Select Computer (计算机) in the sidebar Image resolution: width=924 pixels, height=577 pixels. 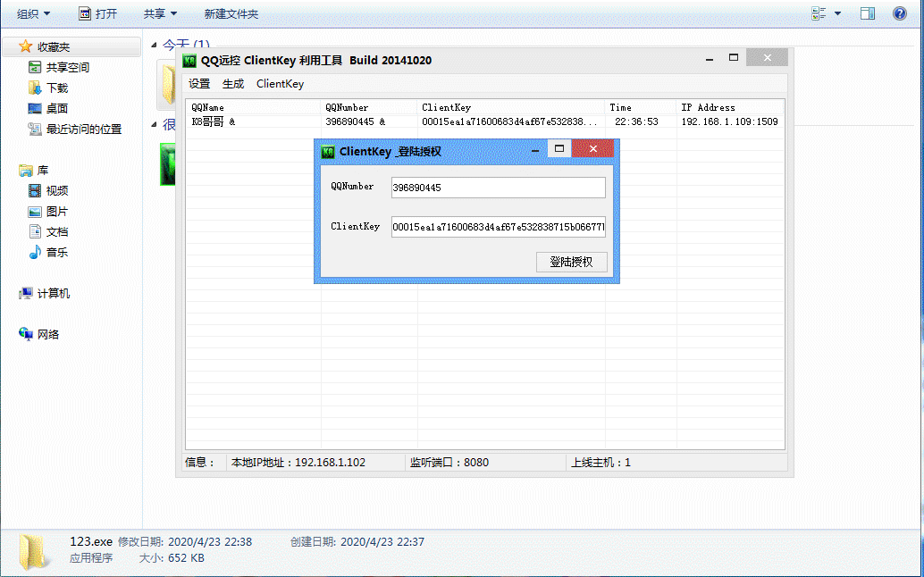(26, 293)
